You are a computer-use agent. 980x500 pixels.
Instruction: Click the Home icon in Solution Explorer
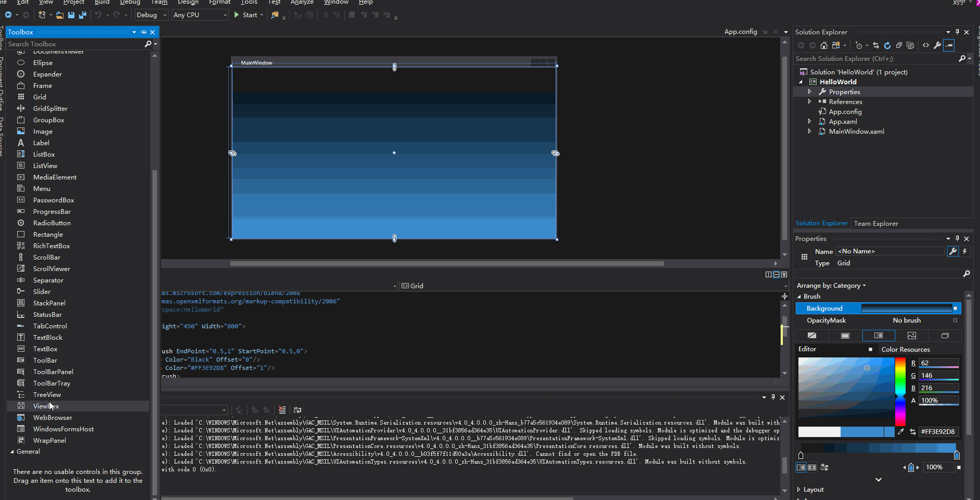coord(823,45)
